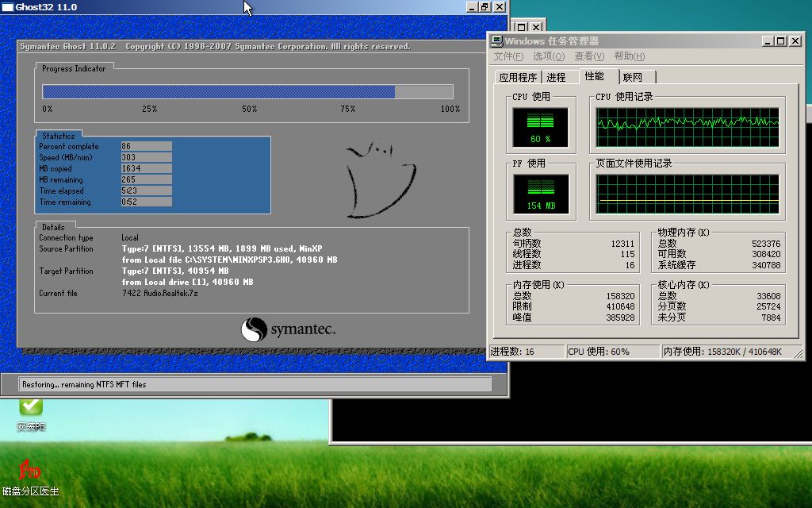This screenshot has height=508, width=812.
Task: Click the current file 7422 Audio.Realtek.7z
Action: click(159, 293)
